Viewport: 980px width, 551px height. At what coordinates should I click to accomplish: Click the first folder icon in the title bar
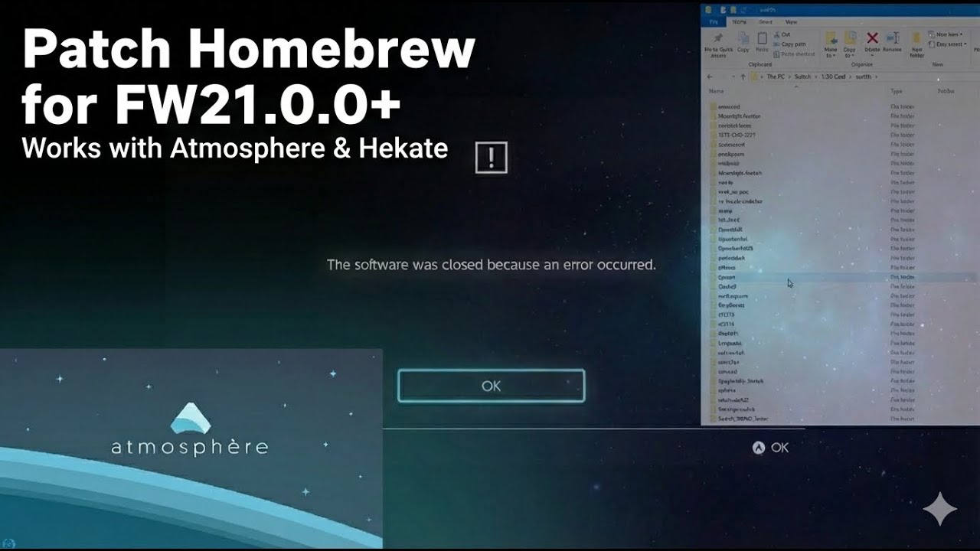(708, 10)
